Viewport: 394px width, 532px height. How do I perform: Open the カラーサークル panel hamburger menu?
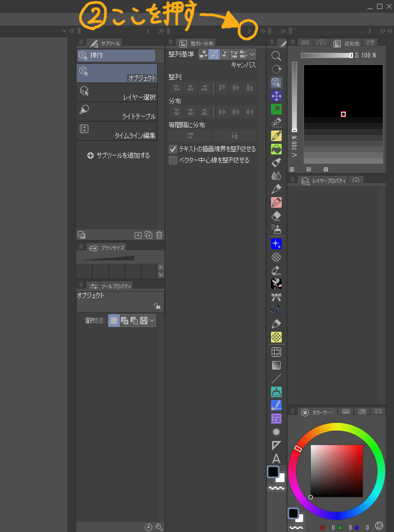292,411
